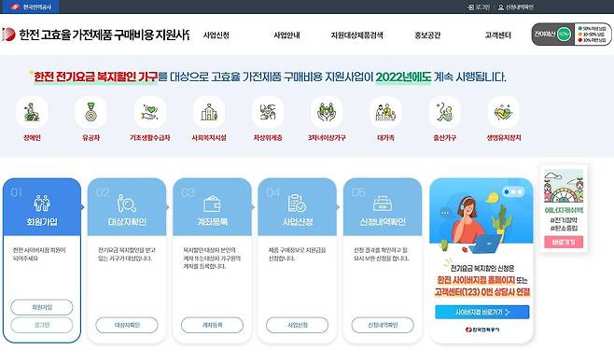Image resolution: width=614 pixels, height=364 pixels.
Task: Click the user silhouette icon beside 신청내역확인
Action: pyautogui.click(x=501, y=7)
